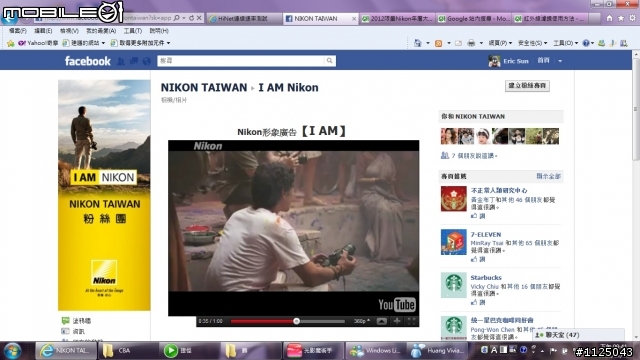The height and width of the screenshot is (360, 640).
Task: Click the add-to-favorites bar star icon
Action: (11, 43)
